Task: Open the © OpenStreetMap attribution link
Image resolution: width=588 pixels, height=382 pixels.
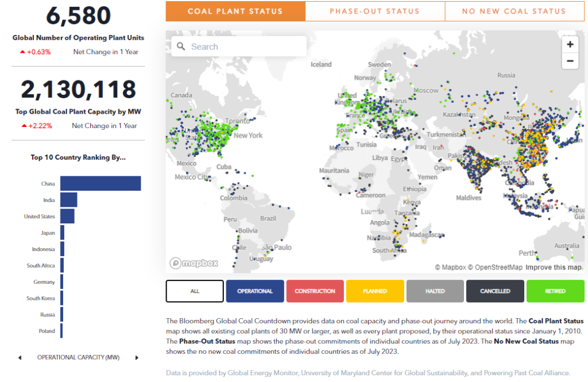Action: [x=495, y=267]
